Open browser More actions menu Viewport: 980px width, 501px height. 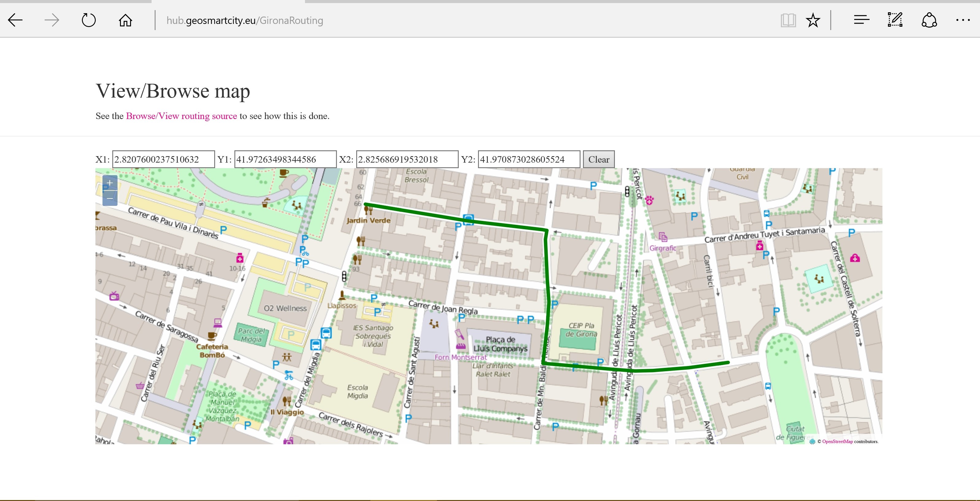[963, 20]
